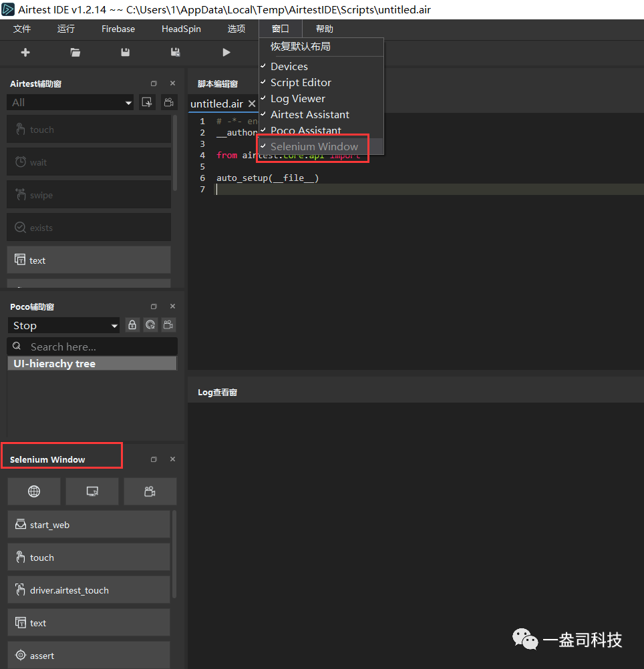
Task: Click the start_web command button
Action: [89, 525]
